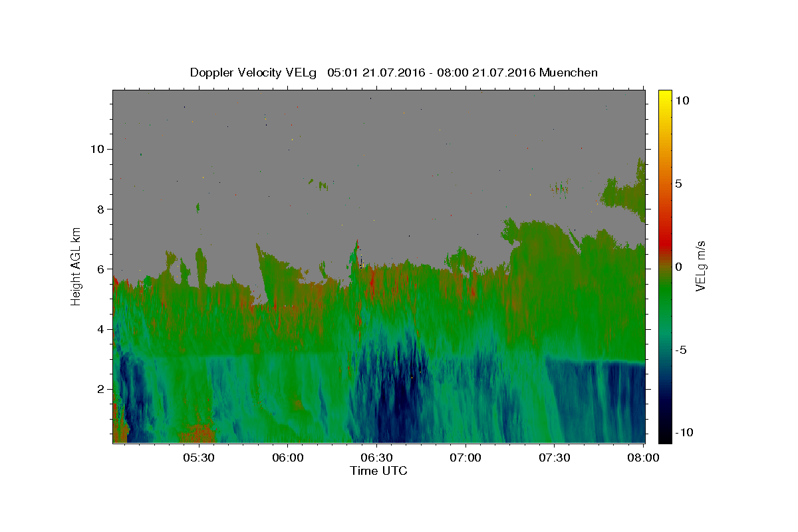
Task: Click the 'VELg m/s' colorbar label
Action: click(700, 266)
